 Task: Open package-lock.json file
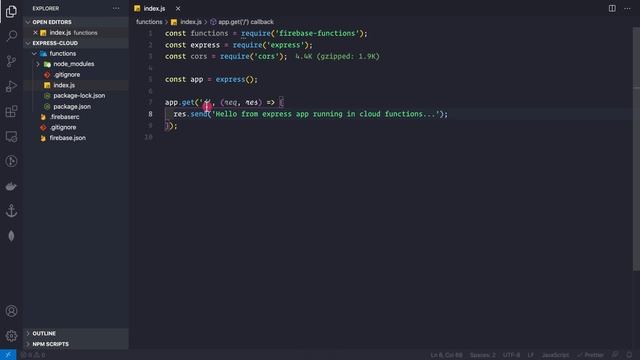79,96
